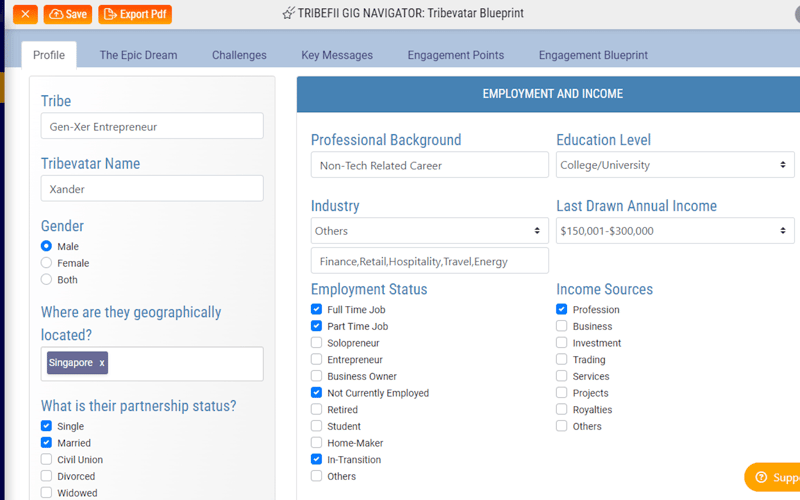Open the Industry dropdown
The image size is (800, 500).
[x=430, y=231]
